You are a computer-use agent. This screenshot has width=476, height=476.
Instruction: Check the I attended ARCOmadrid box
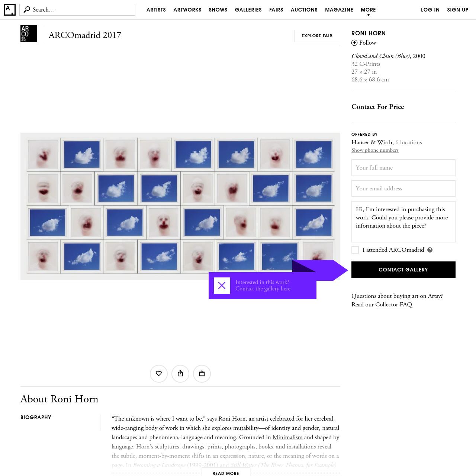pos(355,250)
